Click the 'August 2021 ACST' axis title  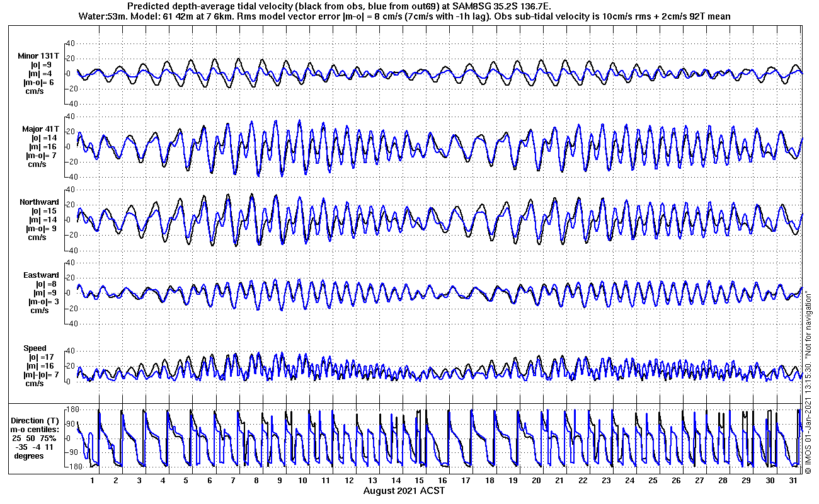(404, 490)
